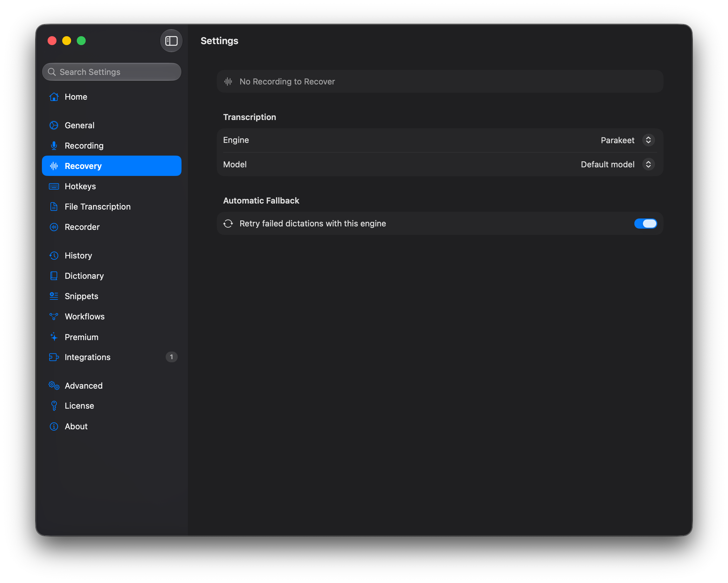The height and width of the screenshot is (583, 728).
Task: Select the License key icon
Action: pyautogui.click(x=54, y=406)
